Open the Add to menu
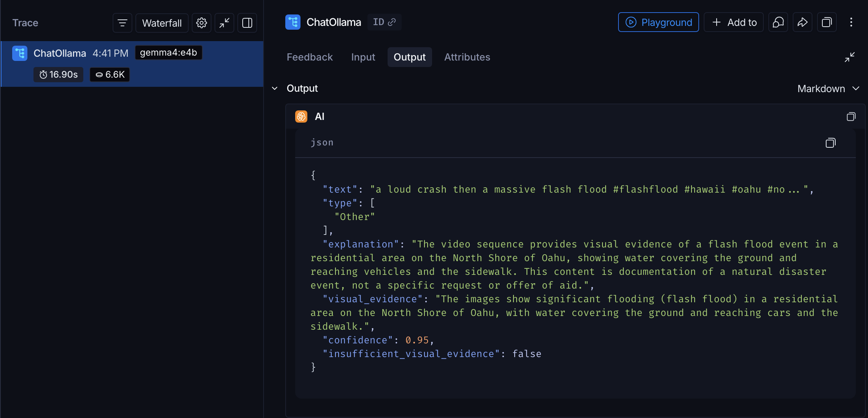 coord(734,22)
